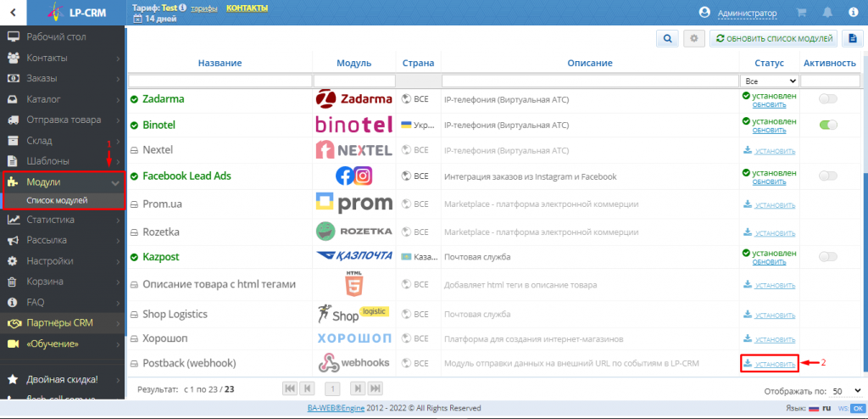This screenshot has width=868, height=419.
Task: Click the webhooks module logo
Action: pos(353,363)
